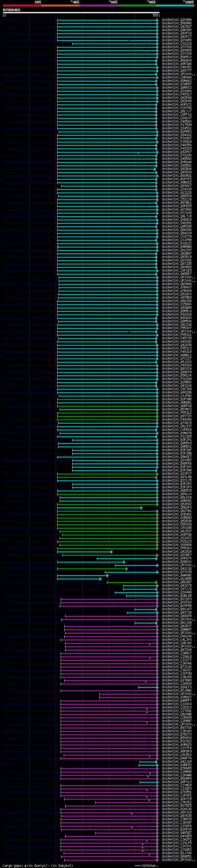Click UniRef100_B9ITG4 hit label

(177, 728)
